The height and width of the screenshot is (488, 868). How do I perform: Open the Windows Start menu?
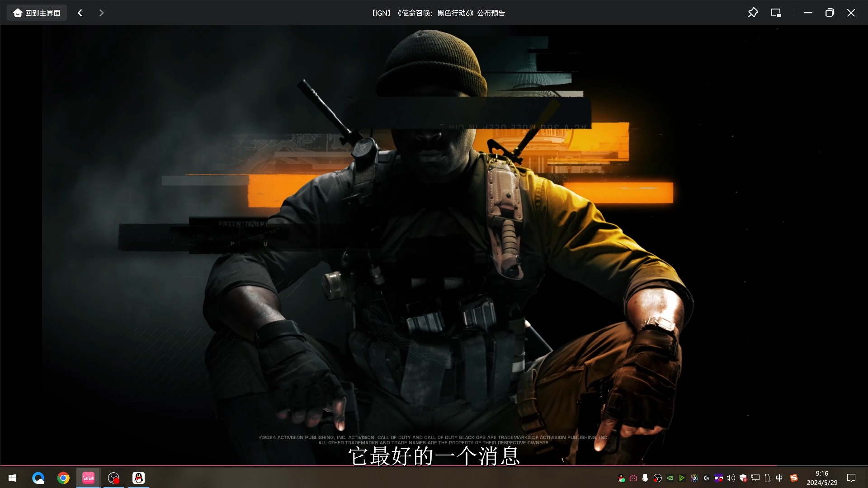coord(12,478)
